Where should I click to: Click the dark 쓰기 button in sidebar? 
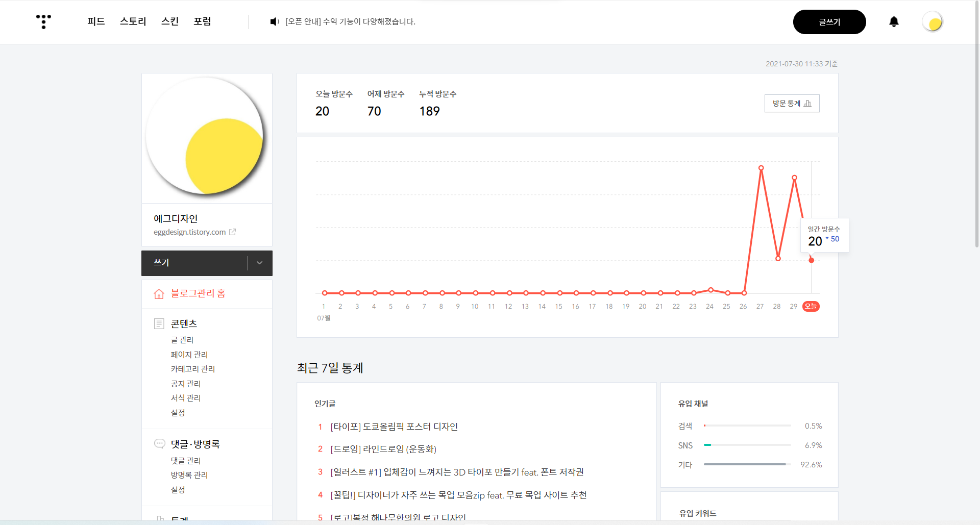(194, 263)
